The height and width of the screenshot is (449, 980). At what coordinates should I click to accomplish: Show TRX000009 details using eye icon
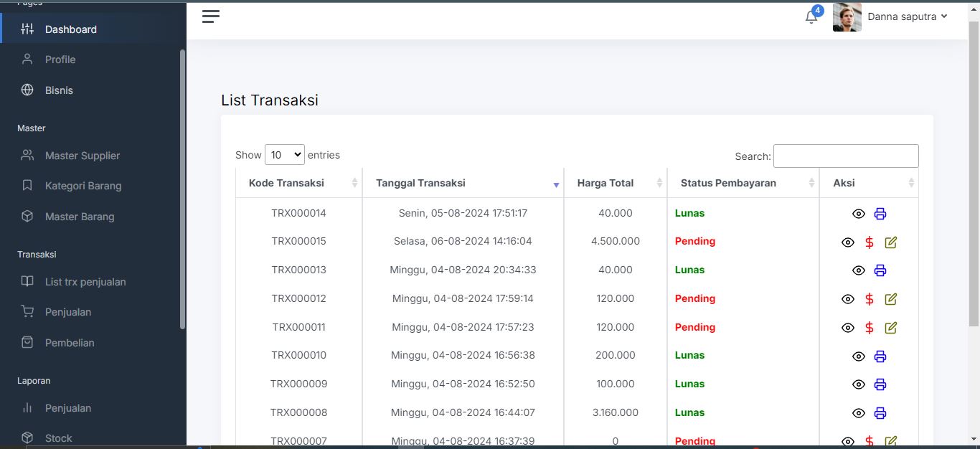click(859, 384)
